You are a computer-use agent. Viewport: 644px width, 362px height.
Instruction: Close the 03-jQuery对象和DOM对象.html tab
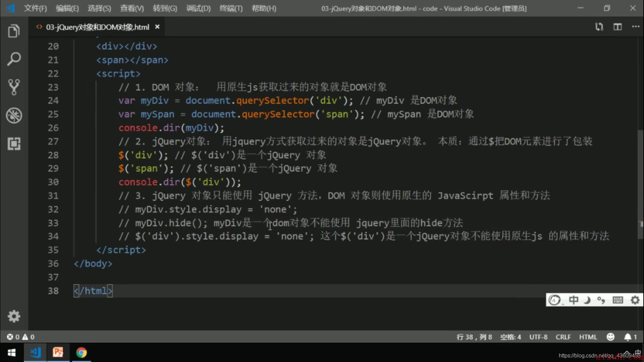[x=157, y=27]
